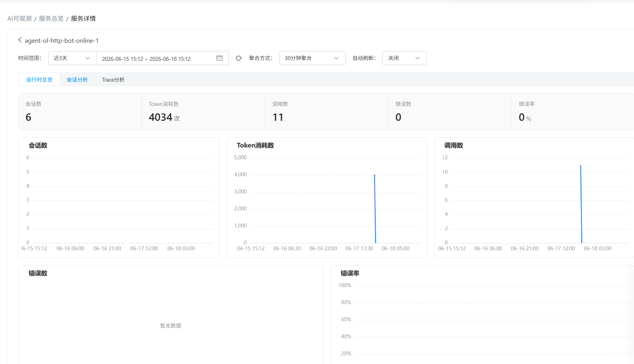Click the date range input field
This screenshot has width=634, height=364.
pos(163,58)
